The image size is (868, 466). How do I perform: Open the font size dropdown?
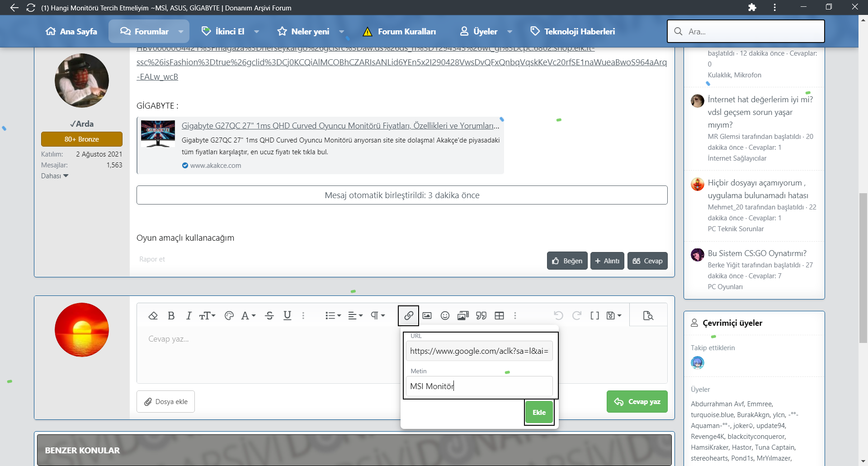[x=208, y=316]
